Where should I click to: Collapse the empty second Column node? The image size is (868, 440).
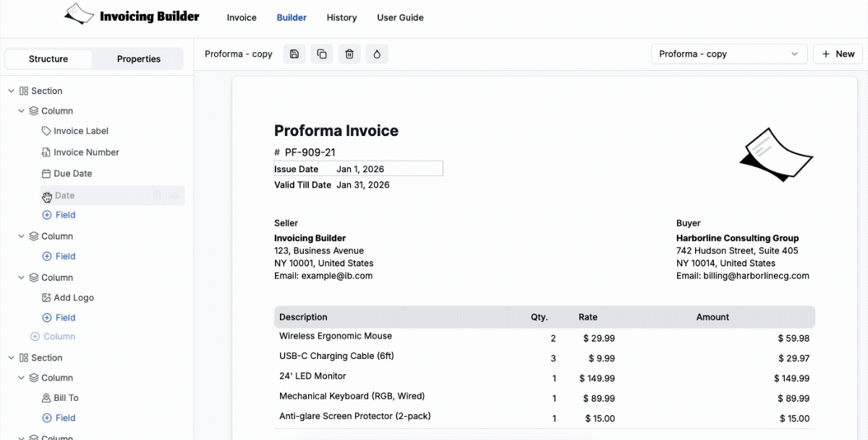pyautogui.click(x=22, y=237)
